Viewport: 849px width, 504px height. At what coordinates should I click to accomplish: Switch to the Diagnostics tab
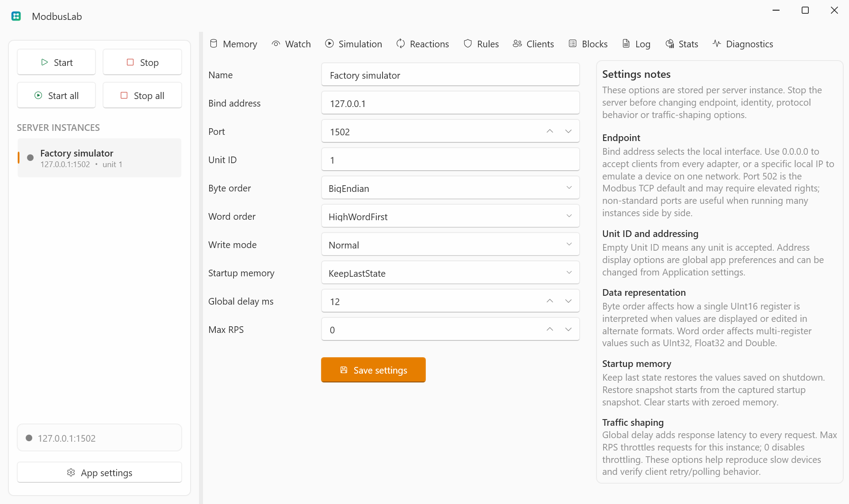pos(743,44)
